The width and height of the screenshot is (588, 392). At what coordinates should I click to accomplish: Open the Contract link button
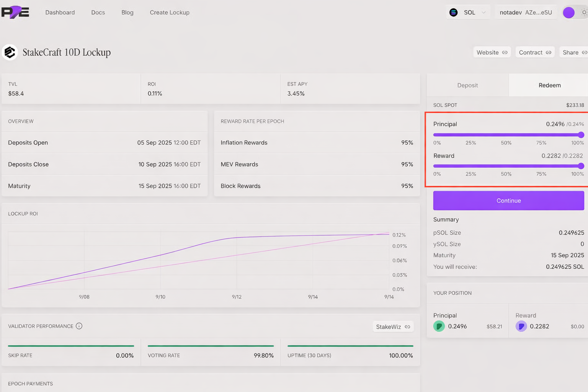(534, 52)
